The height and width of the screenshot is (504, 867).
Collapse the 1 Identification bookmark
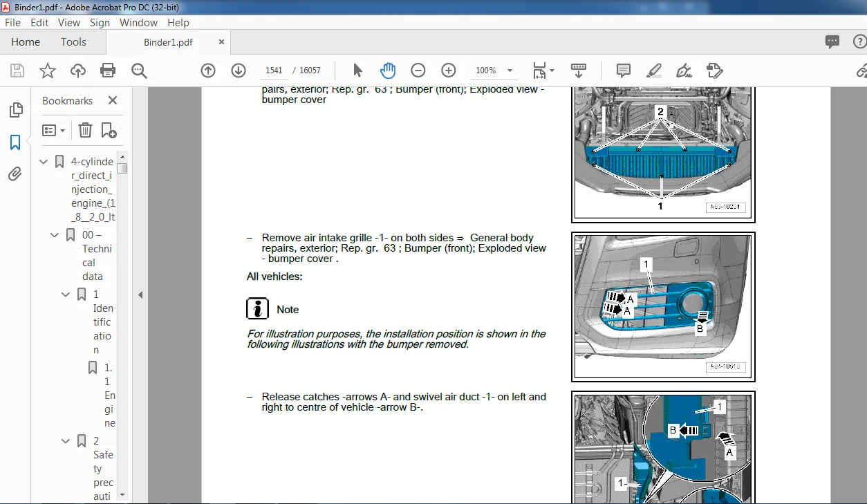click(x=66, y=295)
